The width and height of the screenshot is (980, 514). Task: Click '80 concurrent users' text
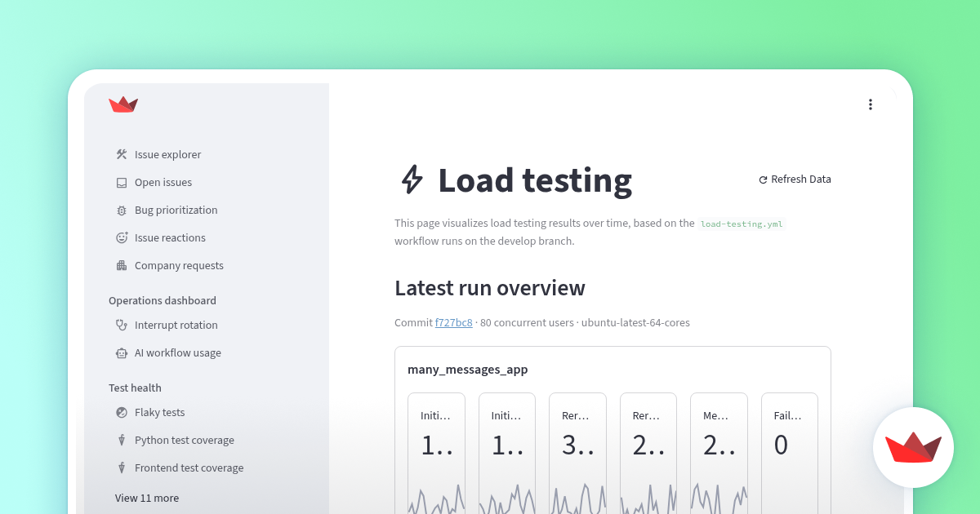point(527,322)
